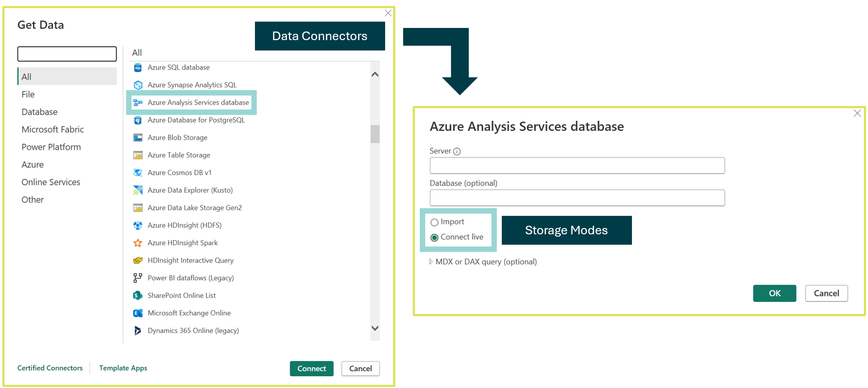Select the File category
The image size is (868, 388).
pos(67,94)
